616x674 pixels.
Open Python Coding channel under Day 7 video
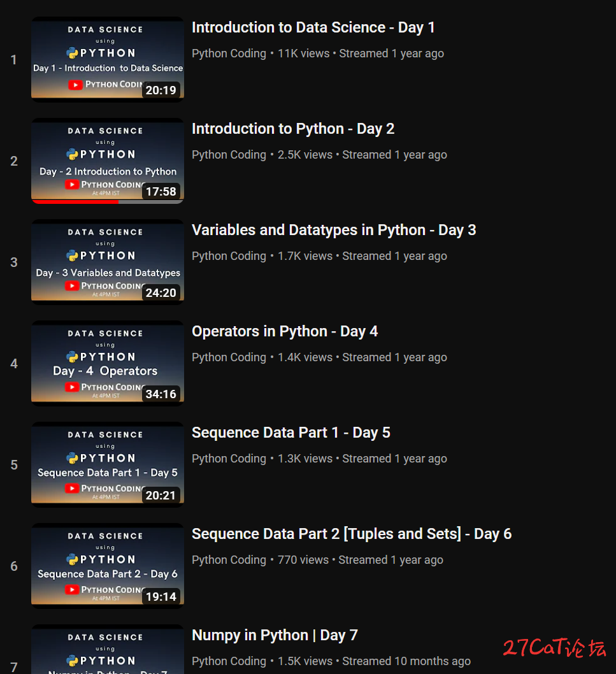pos(229,661)
